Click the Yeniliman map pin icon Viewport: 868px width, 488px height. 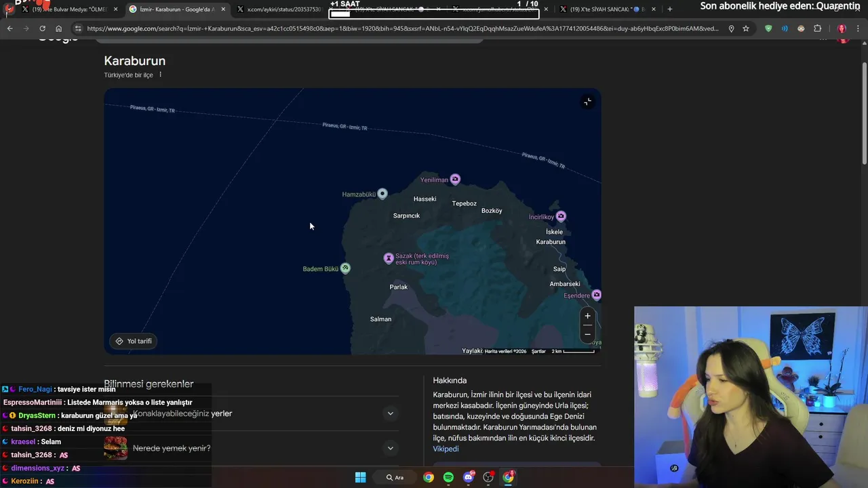click(455, 179)
